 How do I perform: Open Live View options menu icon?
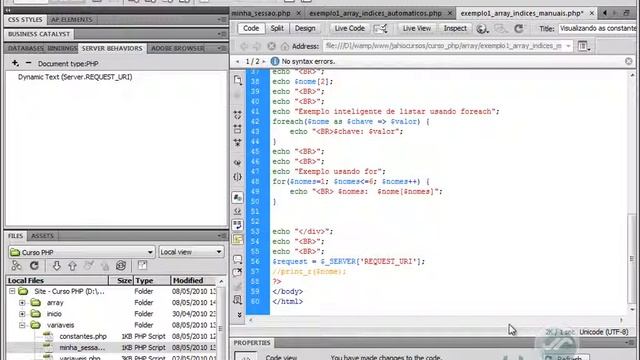coord(583,46)
